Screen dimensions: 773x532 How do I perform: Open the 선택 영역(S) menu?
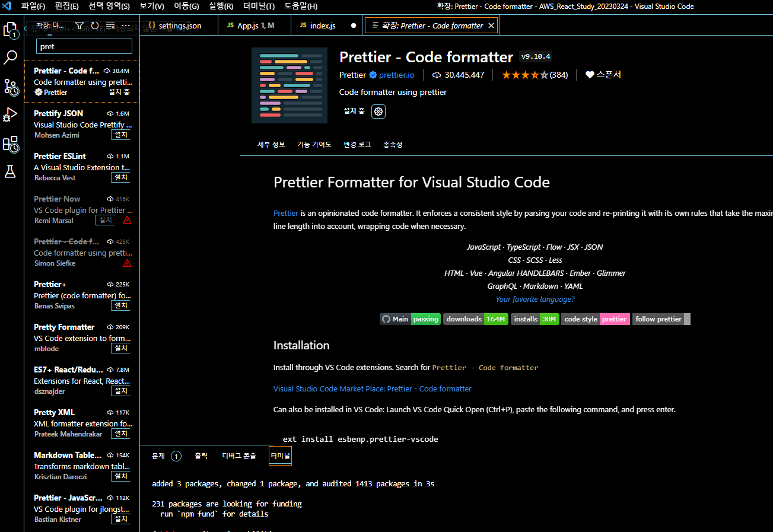point(109,7)
